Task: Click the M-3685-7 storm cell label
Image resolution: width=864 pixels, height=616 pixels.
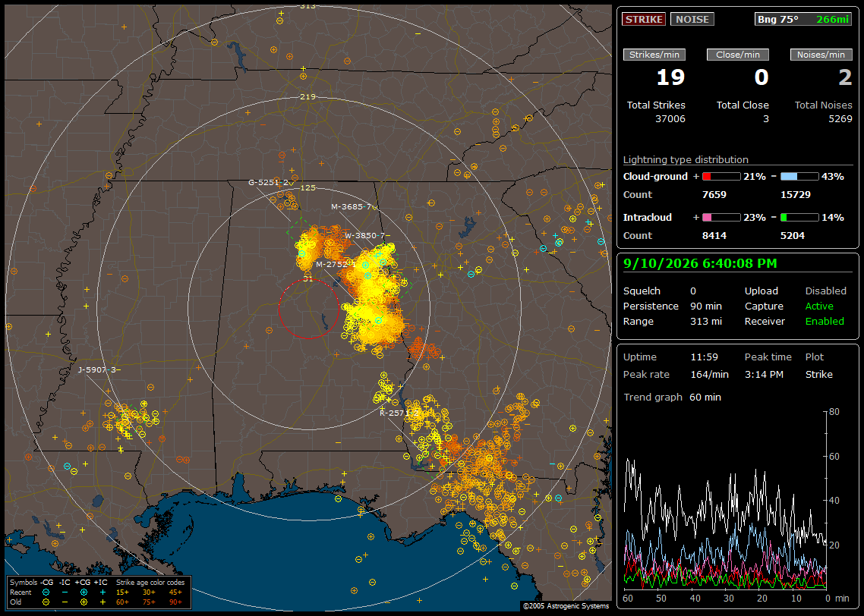Action: (351, 206)
